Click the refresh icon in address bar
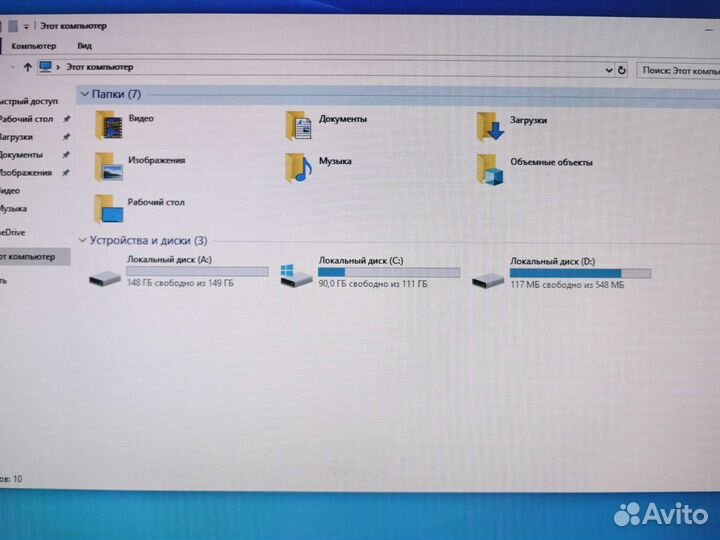720x540 pixels. point(622,70)
